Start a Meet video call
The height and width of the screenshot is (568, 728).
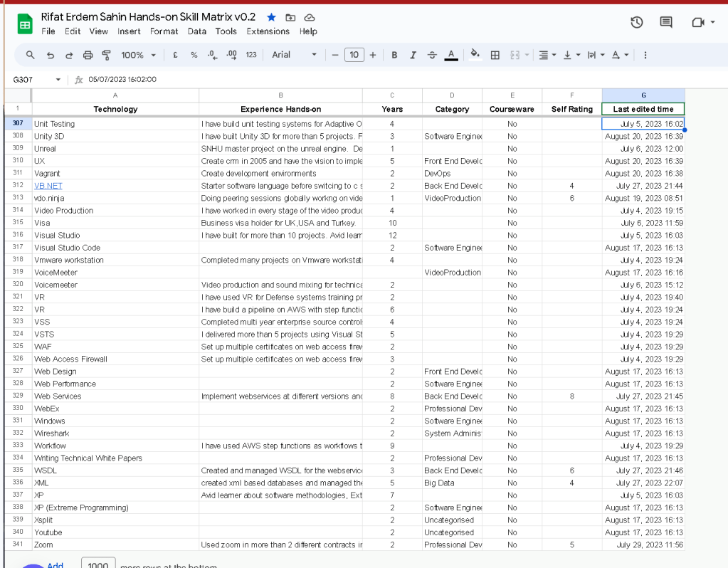(698, 22)
